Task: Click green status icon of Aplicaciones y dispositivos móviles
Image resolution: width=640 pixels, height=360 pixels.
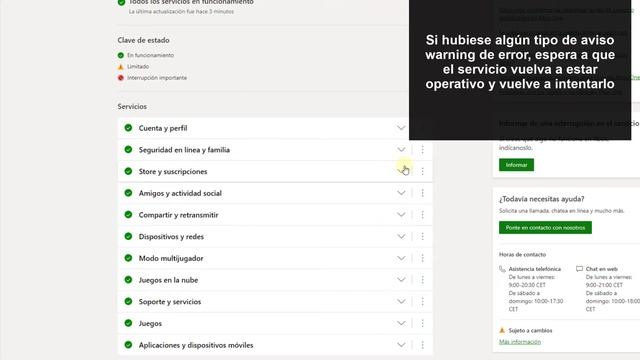Action: [128, 344]
